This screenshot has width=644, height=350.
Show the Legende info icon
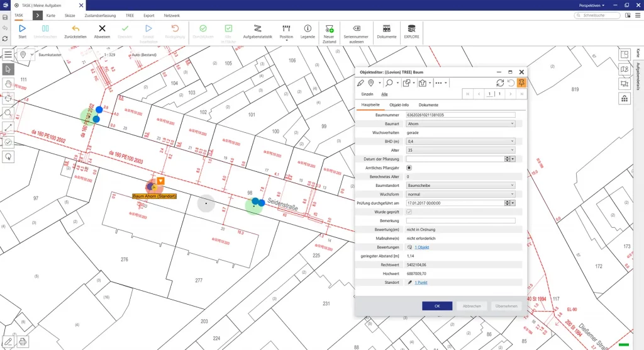tap(308, 28)
